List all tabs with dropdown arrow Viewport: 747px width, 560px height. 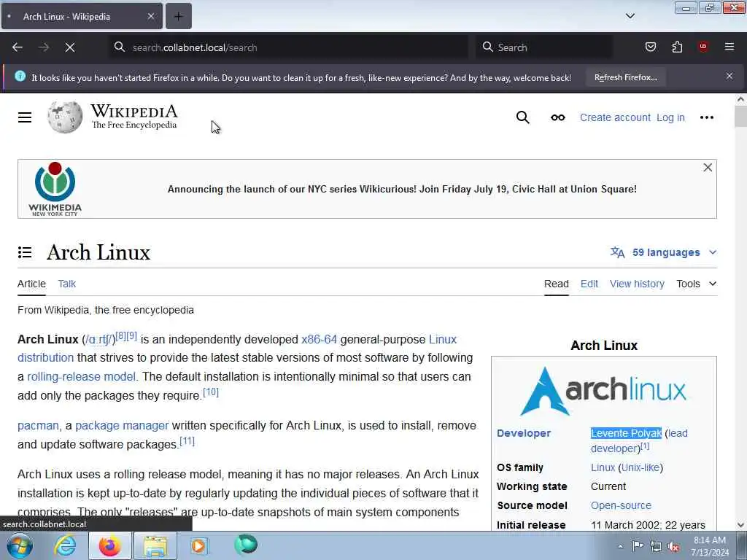[630, 16]
